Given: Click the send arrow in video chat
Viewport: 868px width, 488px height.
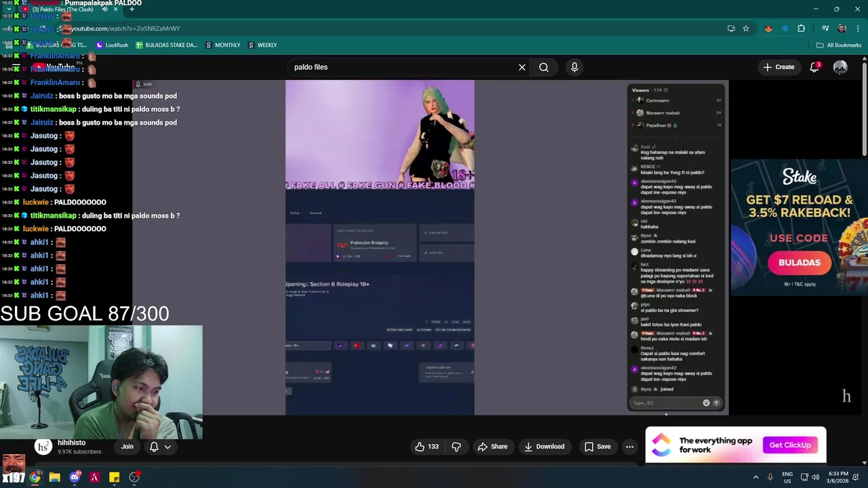Looking at the screenshot, I should point(715,403).
